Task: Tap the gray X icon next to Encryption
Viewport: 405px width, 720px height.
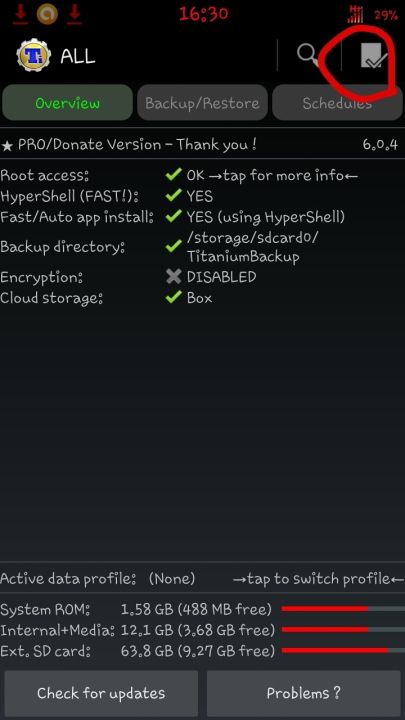Action: 174,277
